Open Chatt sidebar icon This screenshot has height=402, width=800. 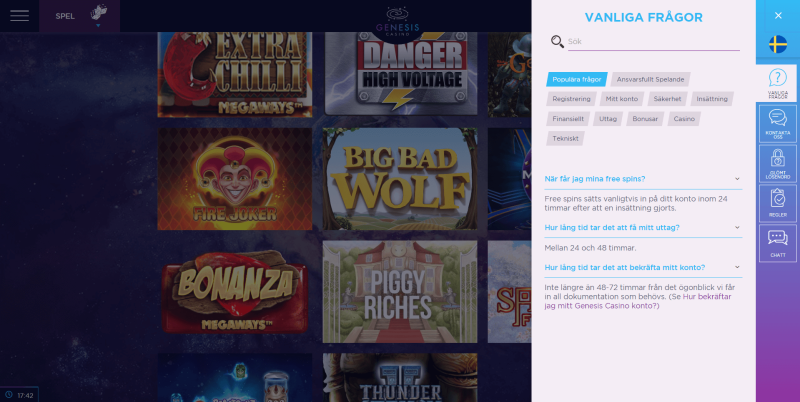coord(778,243)
